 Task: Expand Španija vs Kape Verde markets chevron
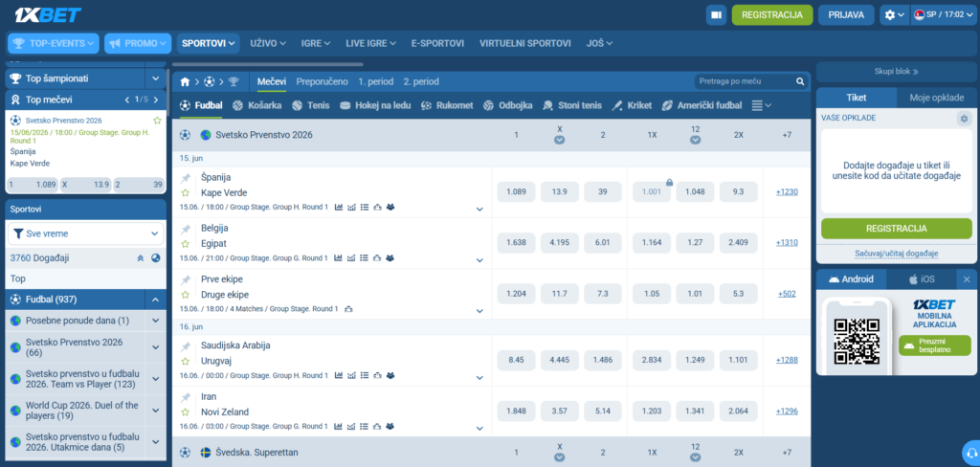point(479,209)
